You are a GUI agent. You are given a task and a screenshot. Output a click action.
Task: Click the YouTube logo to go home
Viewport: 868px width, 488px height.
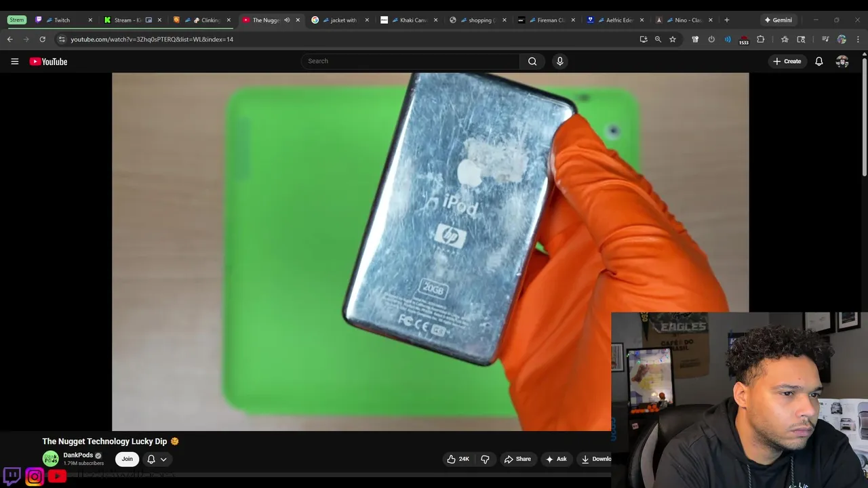48,62
